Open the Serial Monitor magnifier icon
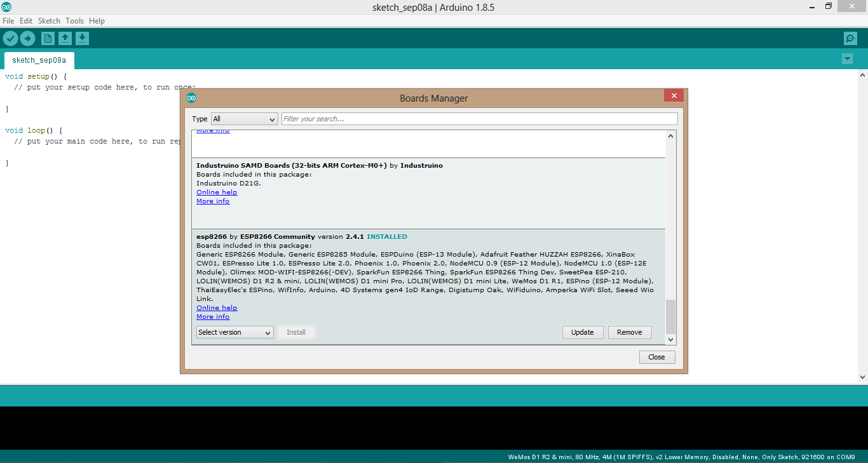This screenshot has height=463, width=868. (850, 38)
